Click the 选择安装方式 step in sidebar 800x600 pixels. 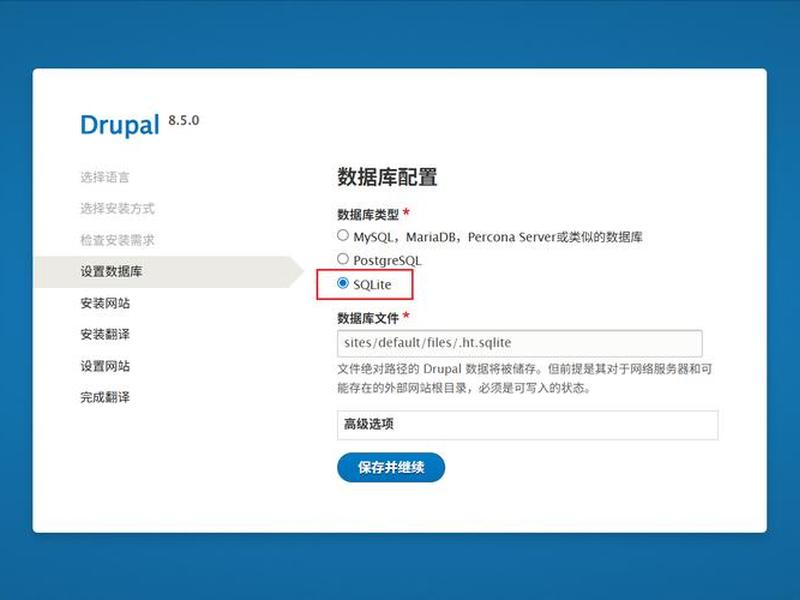[117, 208]
